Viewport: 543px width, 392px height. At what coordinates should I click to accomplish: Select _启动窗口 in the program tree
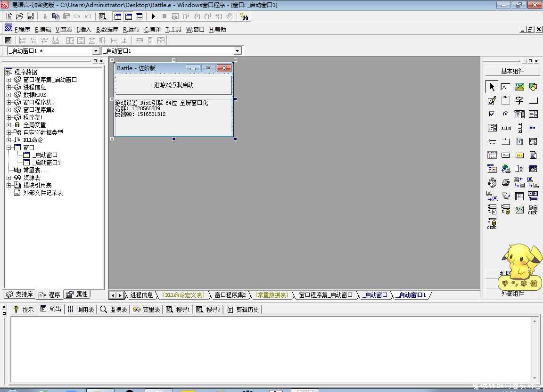pyautogui.click(x=45, y=155)
